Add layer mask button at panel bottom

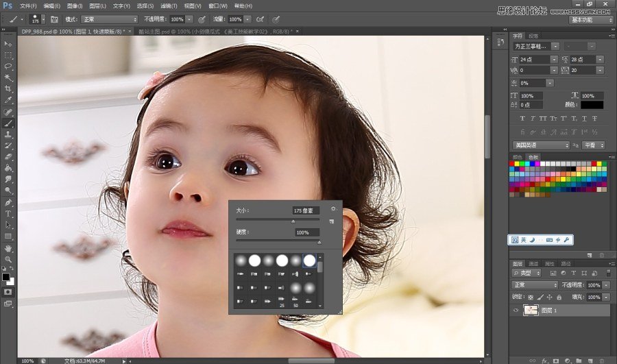point(556,361)
